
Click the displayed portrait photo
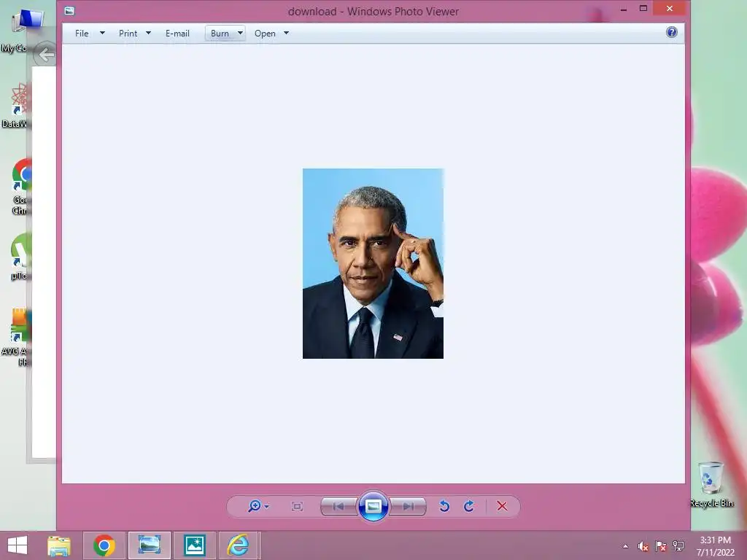pos(373,263)
